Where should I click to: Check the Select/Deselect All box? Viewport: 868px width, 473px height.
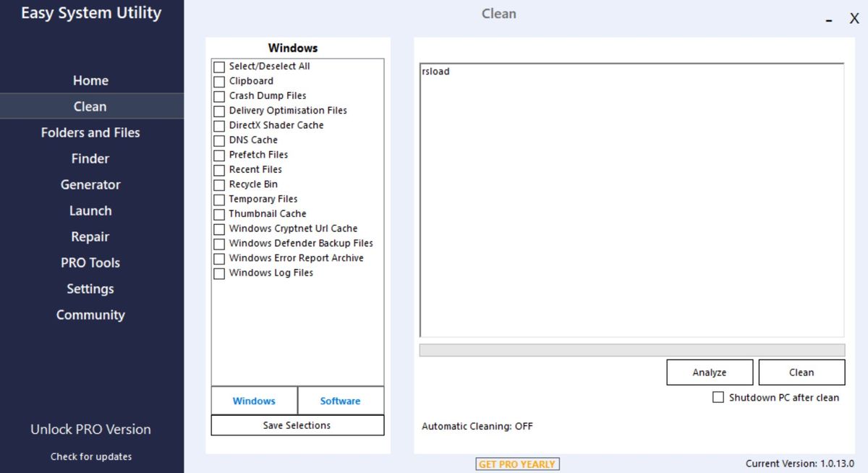(220, 66)
